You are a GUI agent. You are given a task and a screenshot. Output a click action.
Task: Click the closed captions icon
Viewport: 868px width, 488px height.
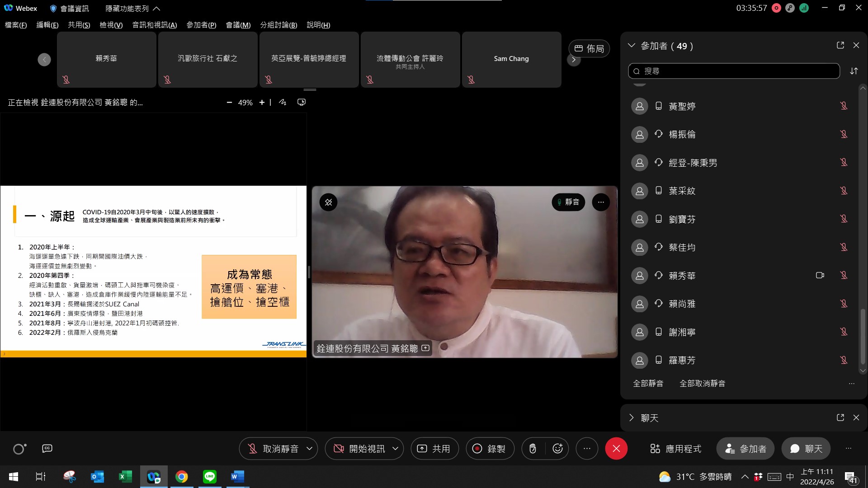tap(47, 449)
